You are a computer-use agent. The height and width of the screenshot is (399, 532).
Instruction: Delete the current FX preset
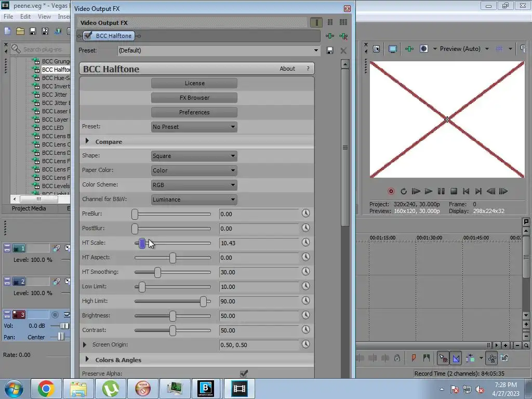pyautogui.click(x=343, y=50)
